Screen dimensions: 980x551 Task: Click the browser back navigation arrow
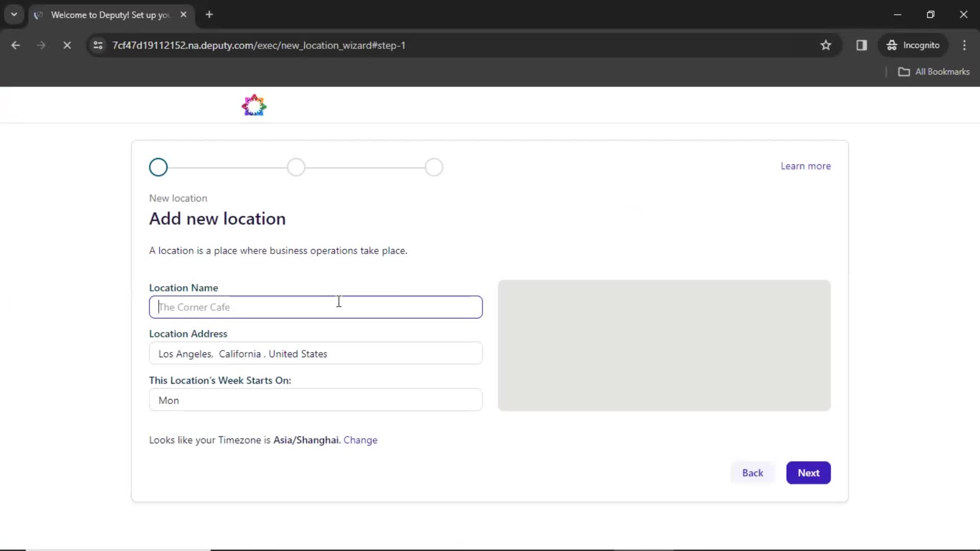(16, 45)
